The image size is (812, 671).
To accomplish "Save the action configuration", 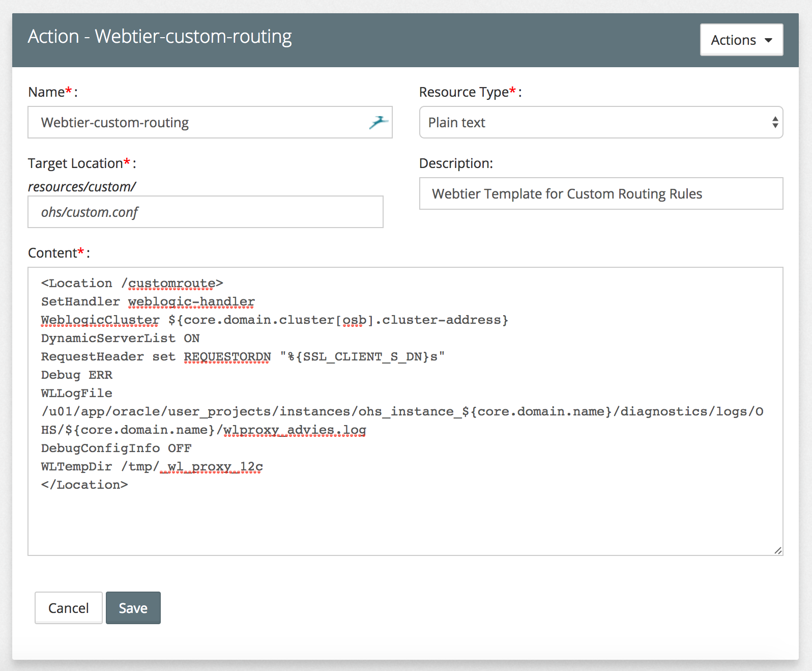I will [x=133, y=608].
